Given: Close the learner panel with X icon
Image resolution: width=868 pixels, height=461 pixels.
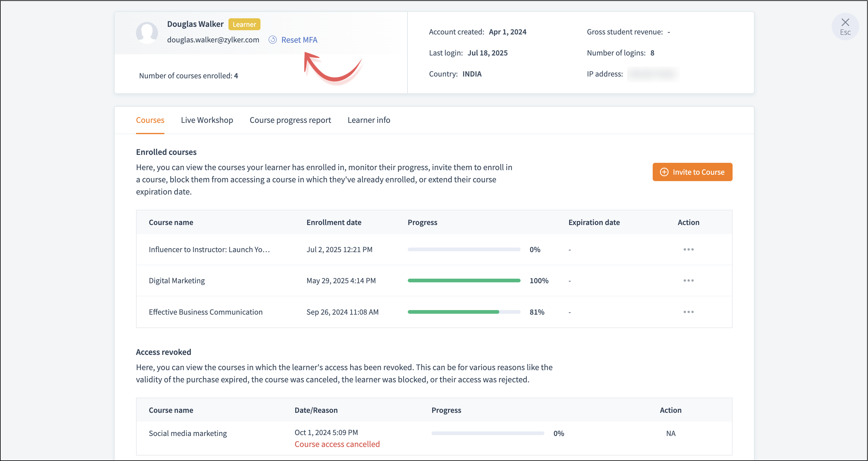Looking at the screenshot, I should click(845, 23).
